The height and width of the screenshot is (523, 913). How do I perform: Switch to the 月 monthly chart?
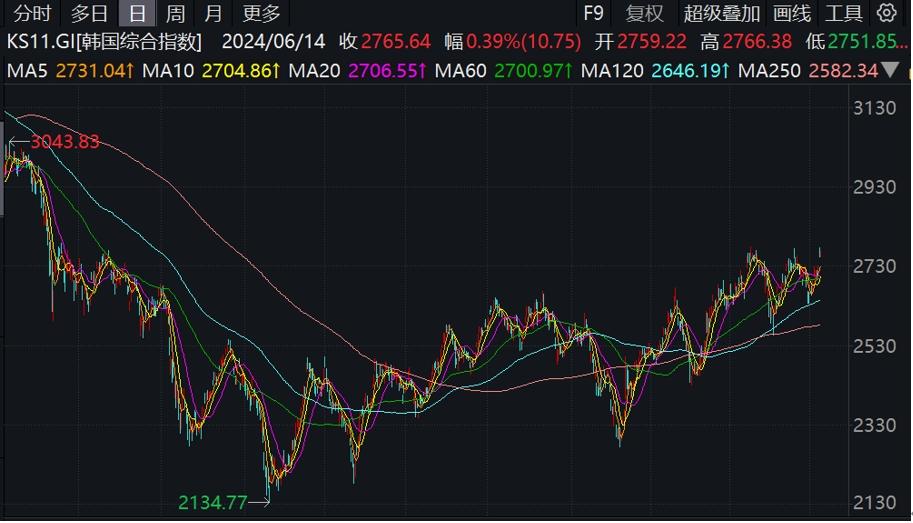(213, 13)
